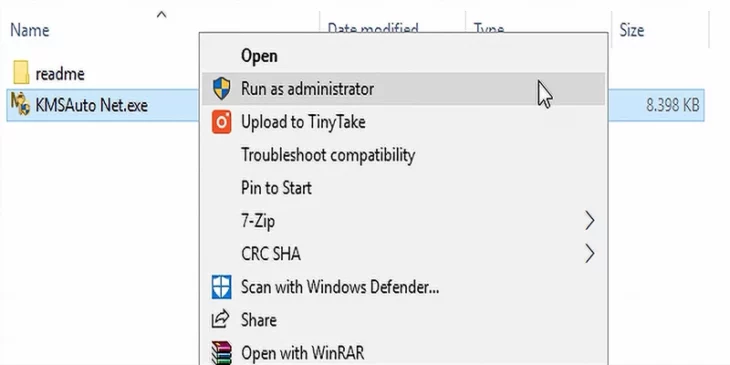Sort by the Date modified column header
The height and width of the screenshot is (365, 730).
pyautogui.click(x=373, y=28)
